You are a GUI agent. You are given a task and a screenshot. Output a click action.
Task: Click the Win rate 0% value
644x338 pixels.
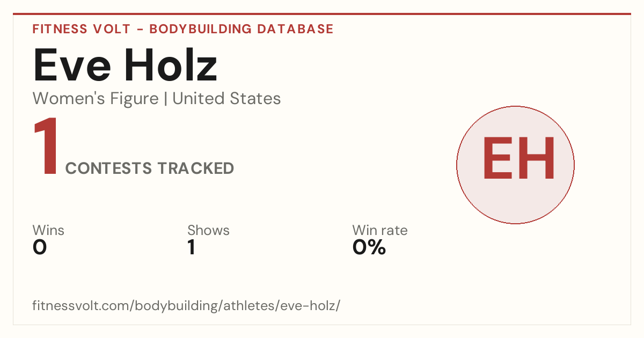369,248
